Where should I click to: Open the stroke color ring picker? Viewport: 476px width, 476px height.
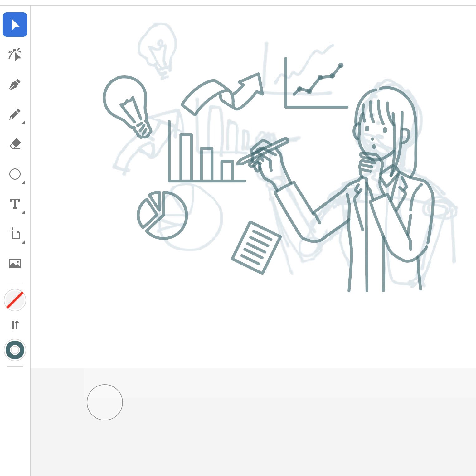pos(15,350)
